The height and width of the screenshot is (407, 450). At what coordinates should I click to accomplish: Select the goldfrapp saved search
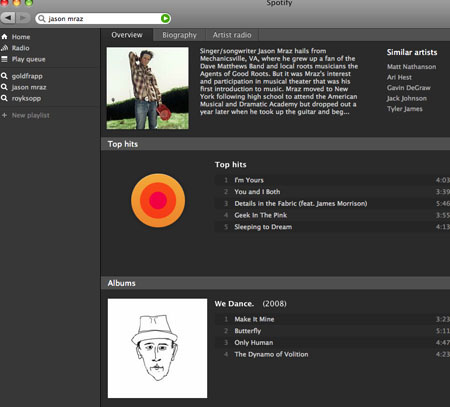27,76
